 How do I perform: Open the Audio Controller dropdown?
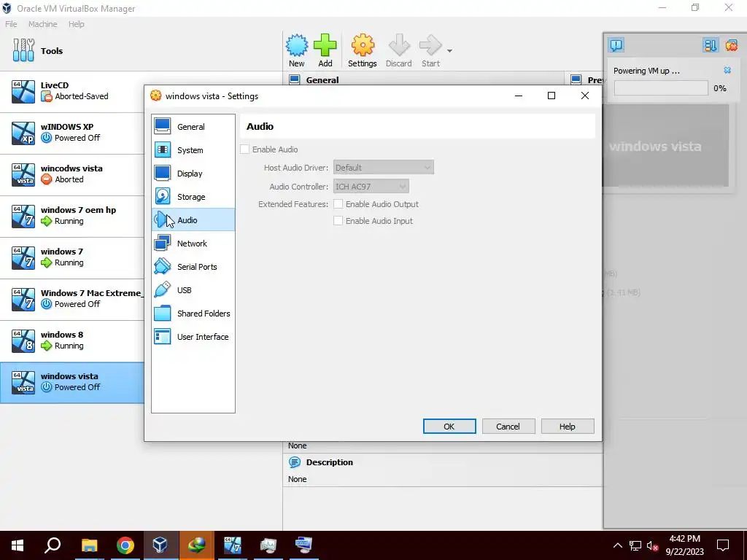pos(371,187)
